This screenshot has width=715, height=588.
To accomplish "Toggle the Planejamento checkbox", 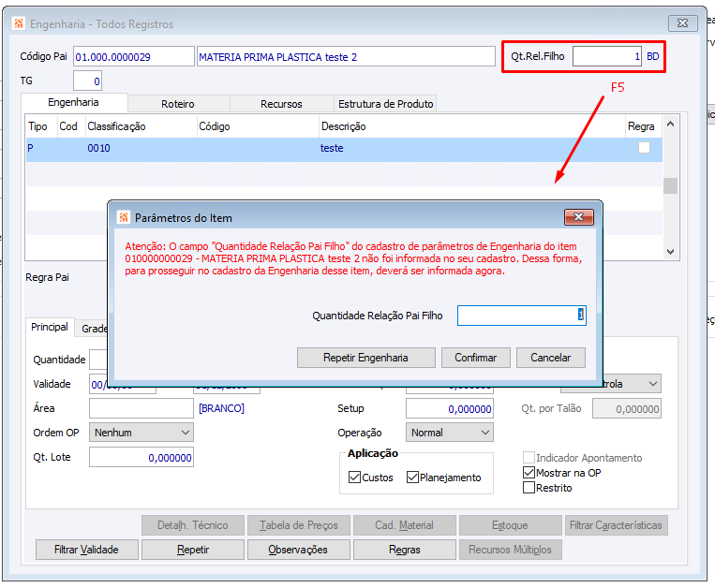I will (412, 477).
